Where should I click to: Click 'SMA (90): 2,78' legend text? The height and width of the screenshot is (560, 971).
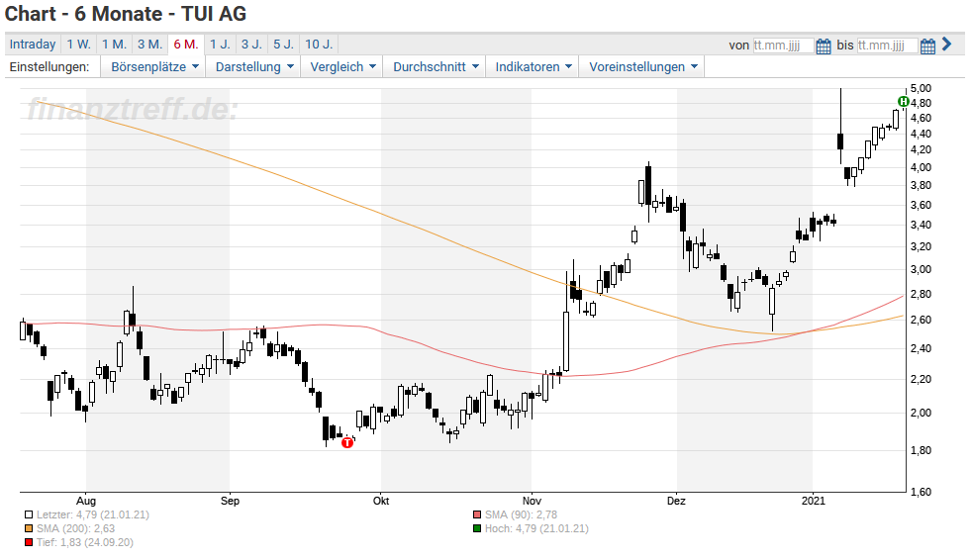tap(521, 514)
